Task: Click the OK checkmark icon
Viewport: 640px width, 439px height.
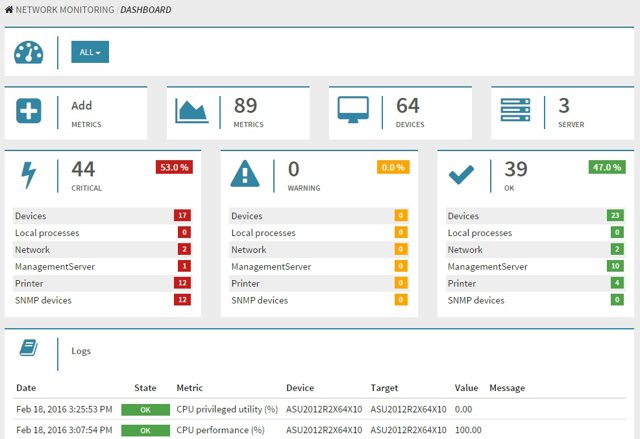Action: [x=461, y=175]
